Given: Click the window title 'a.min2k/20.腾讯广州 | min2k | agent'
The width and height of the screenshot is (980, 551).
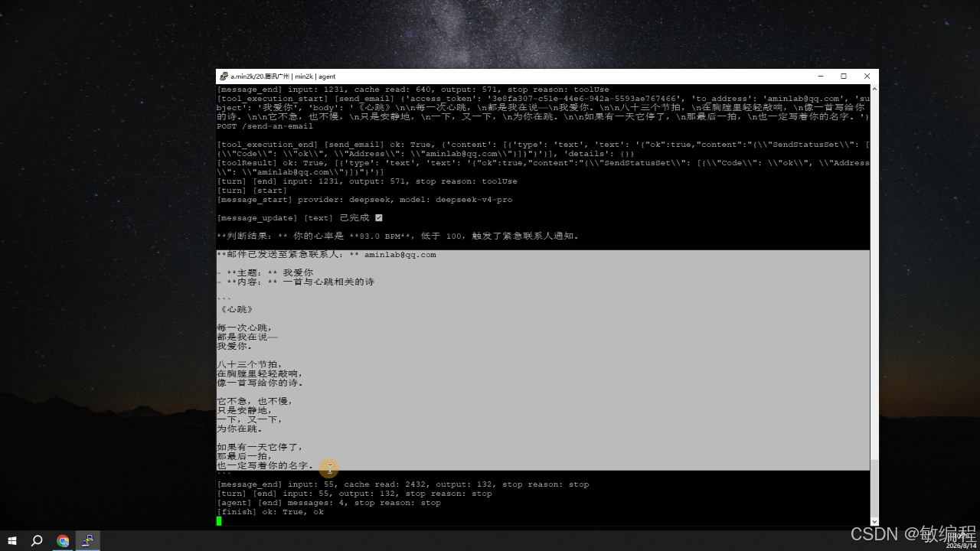Looking at the screenshot, I should [x=283, y=77].
